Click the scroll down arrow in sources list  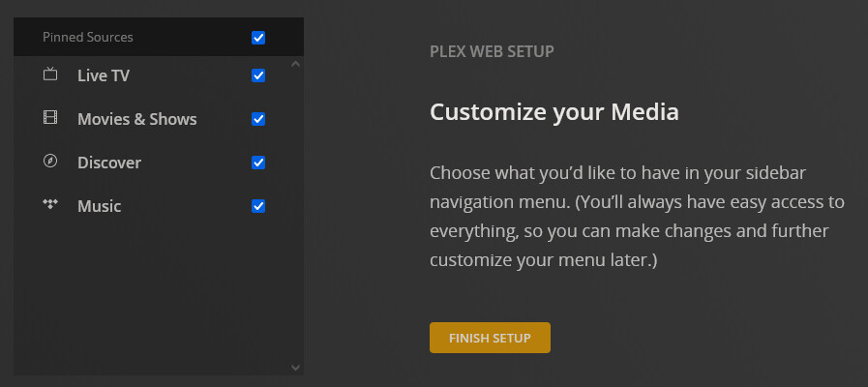click(296, 368)
